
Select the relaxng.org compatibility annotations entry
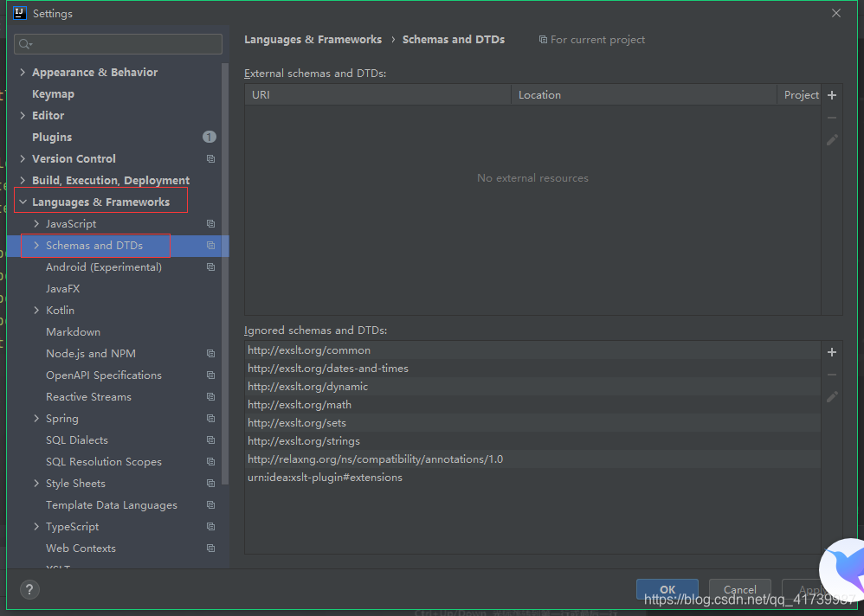[x=532, y=459]
